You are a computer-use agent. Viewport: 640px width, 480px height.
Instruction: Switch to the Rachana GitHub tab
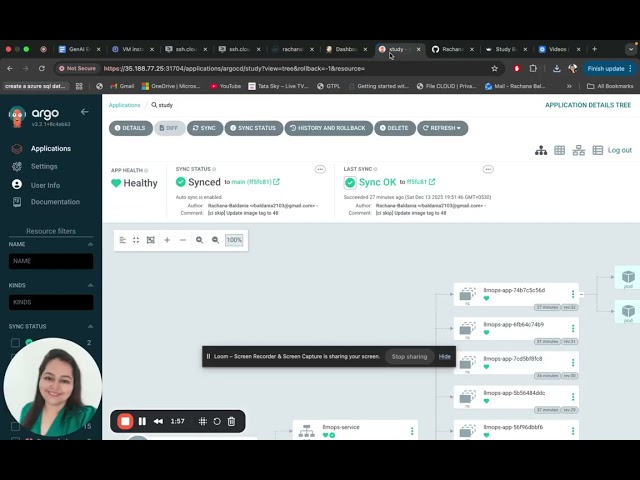coord(452,49)
